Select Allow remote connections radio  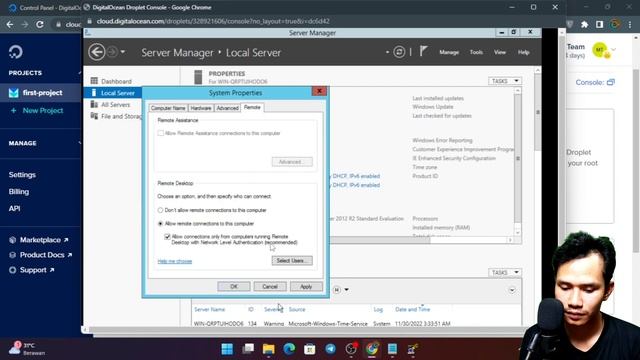coord(160,224)
